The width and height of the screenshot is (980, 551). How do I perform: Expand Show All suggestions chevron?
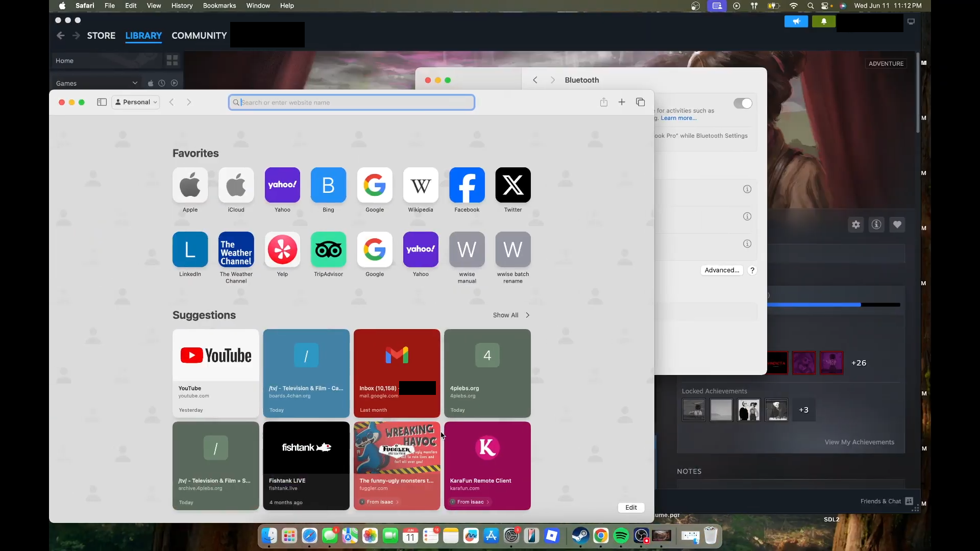point(528,315)
